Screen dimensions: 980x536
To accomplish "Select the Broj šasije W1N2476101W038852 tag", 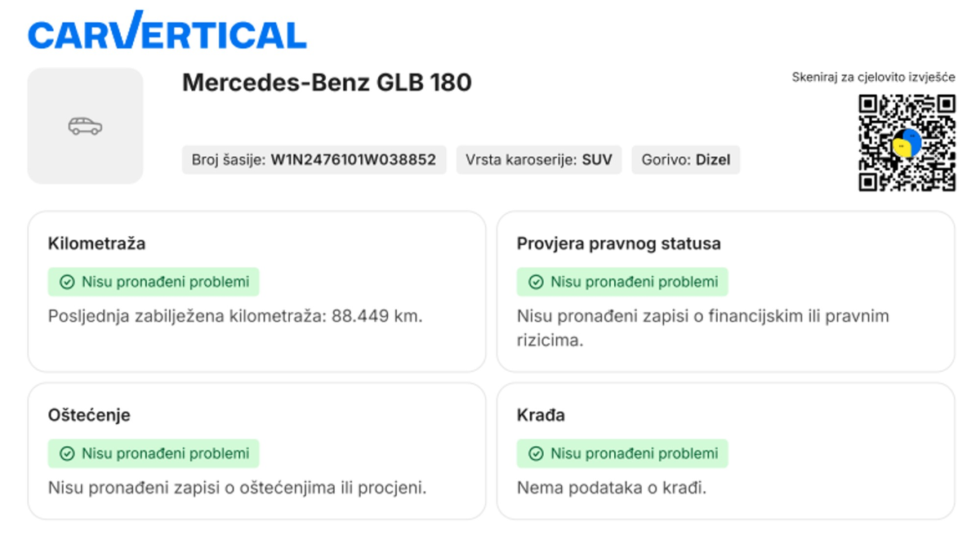I will point(314,160).
